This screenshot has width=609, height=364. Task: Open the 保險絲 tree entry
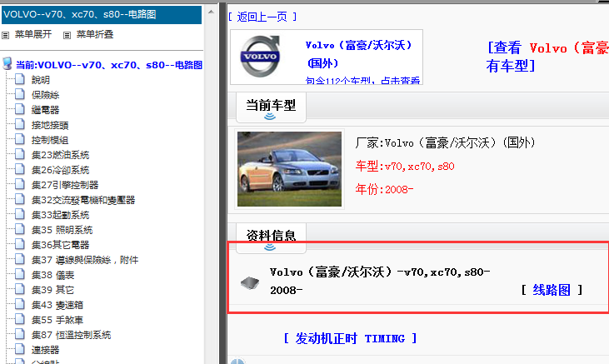point(45,95)
